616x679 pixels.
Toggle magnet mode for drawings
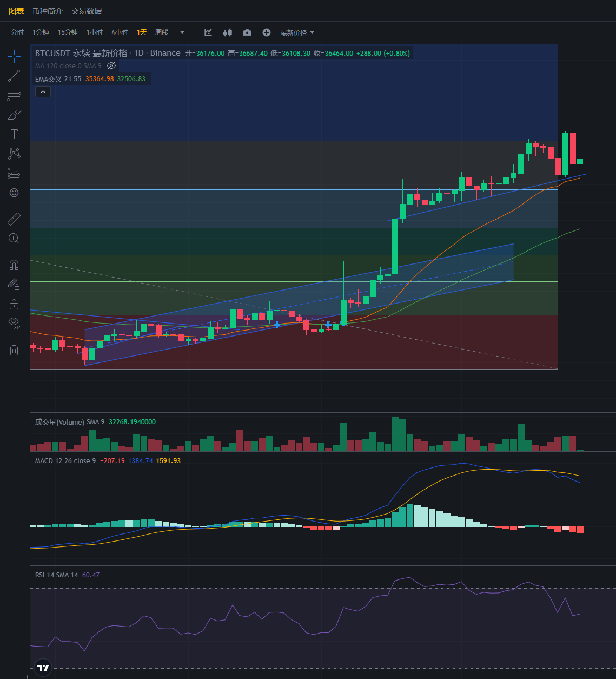pos(14,265)
